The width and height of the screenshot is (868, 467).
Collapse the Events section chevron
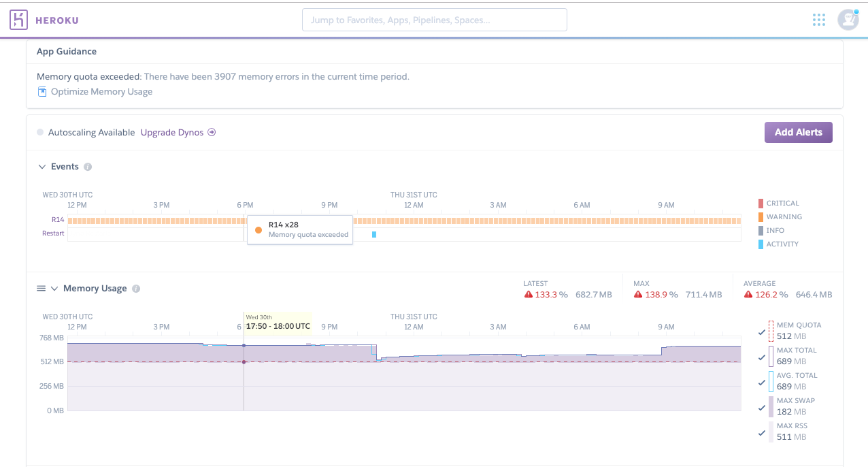[x=41, y=167]
